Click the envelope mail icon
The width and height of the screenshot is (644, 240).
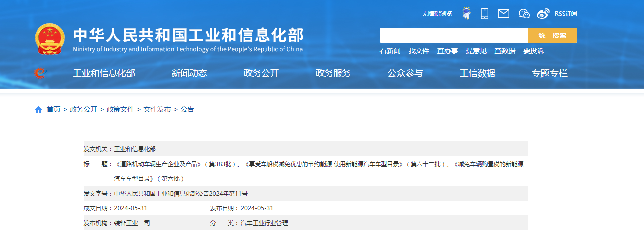(x=503, y=13)
